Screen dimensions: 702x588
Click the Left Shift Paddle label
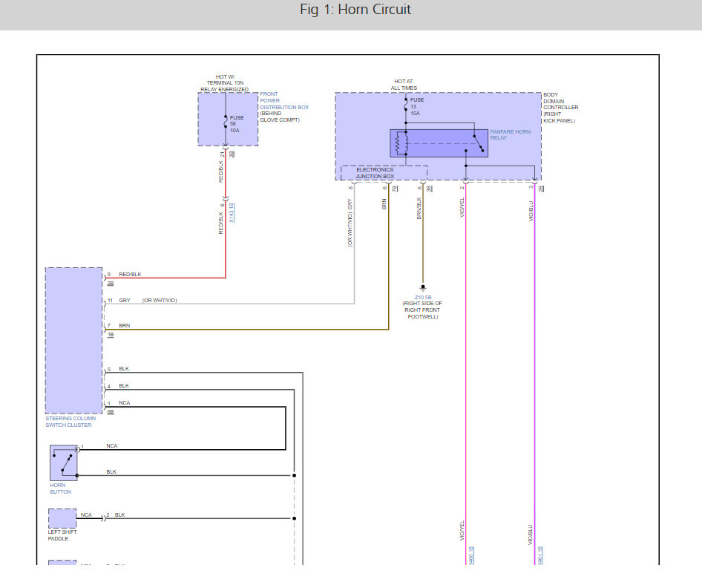tap(62, 535)
